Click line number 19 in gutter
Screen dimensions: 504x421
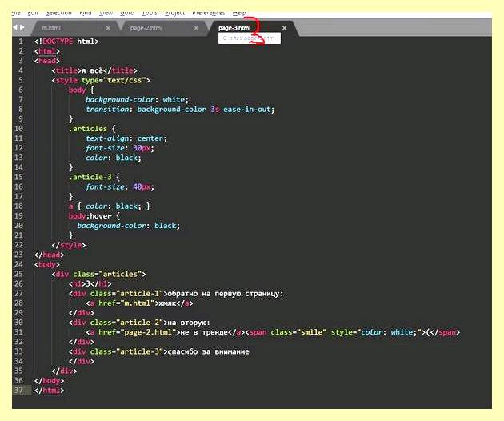(18, 216)
